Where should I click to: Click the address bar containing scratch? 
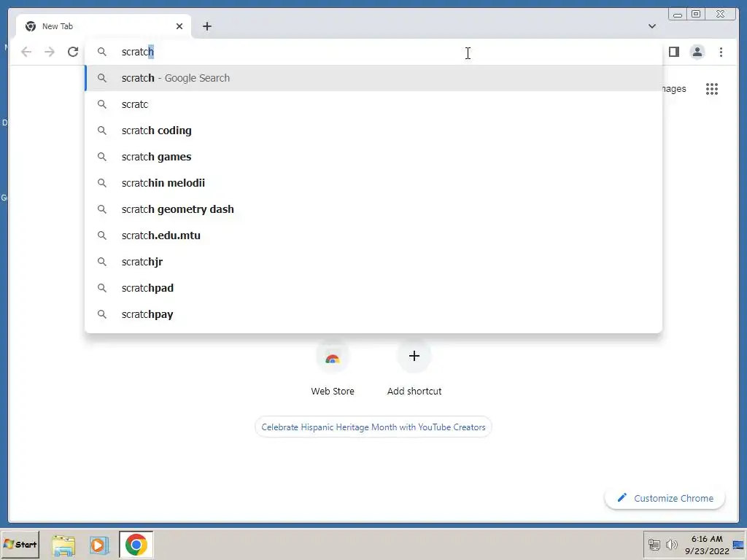click(373, 52)
